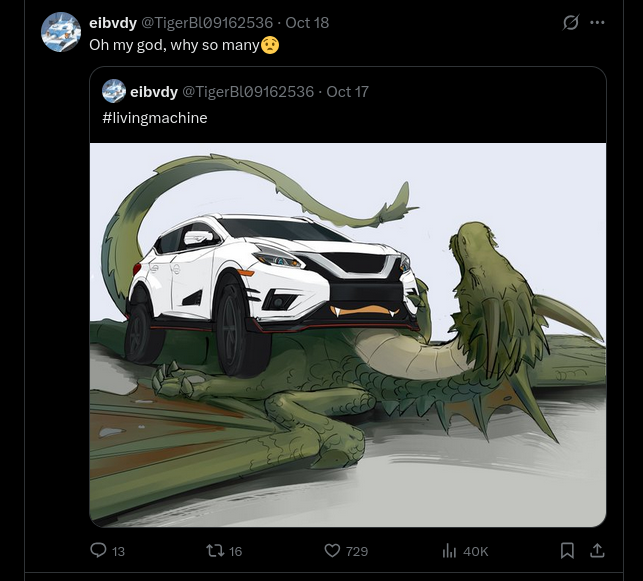
Task: Open view analytics bar chart icon
Action: [x=450, y=550]
